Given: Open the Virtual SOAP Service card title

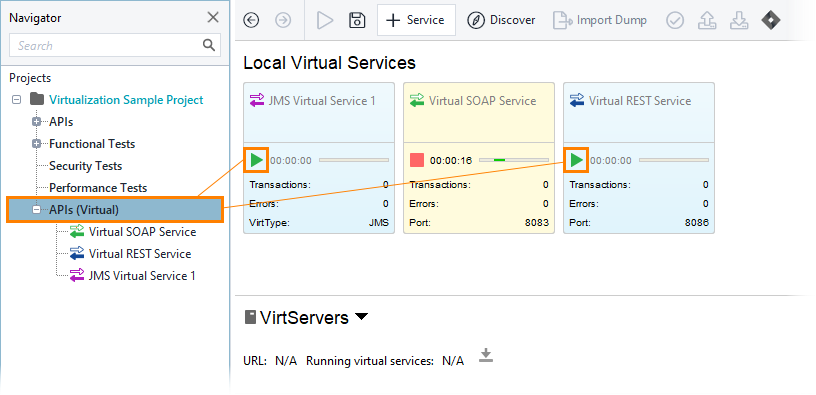Looking at the screenshot, I should click(x=482, y=100).
